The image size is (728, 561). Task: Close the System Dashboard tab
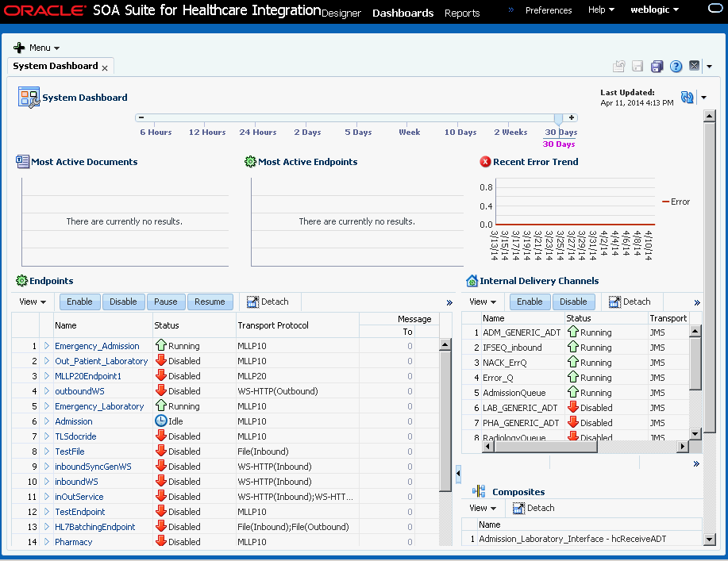[105, 68]
